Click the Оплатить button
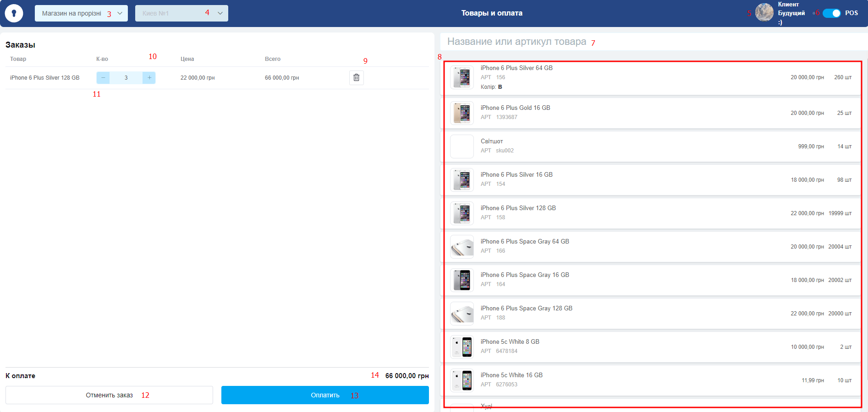This screenshot has height=412, width=868. tap(325, 395)
